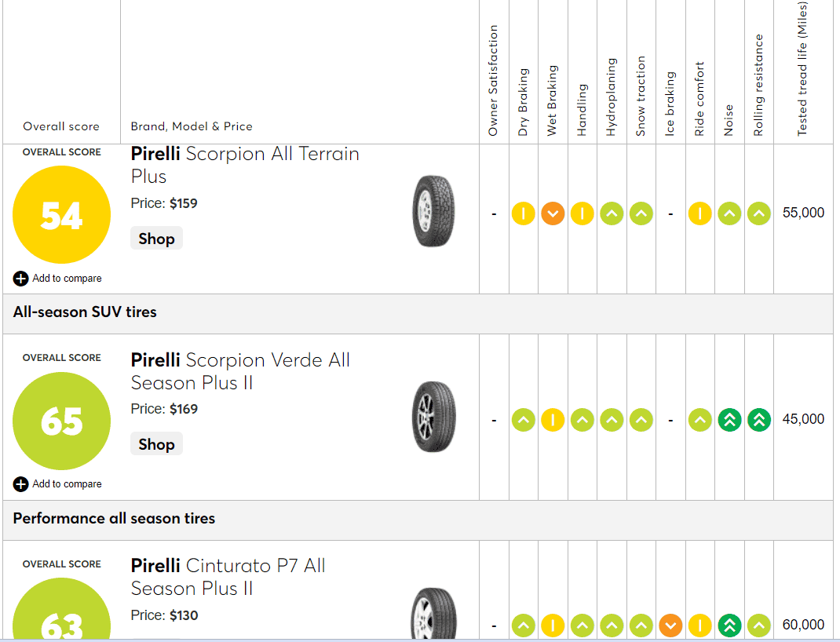Sort by the Overall score column header
Image resolution: width=840 pixels, height=642 pixels.
pos(61,126)
